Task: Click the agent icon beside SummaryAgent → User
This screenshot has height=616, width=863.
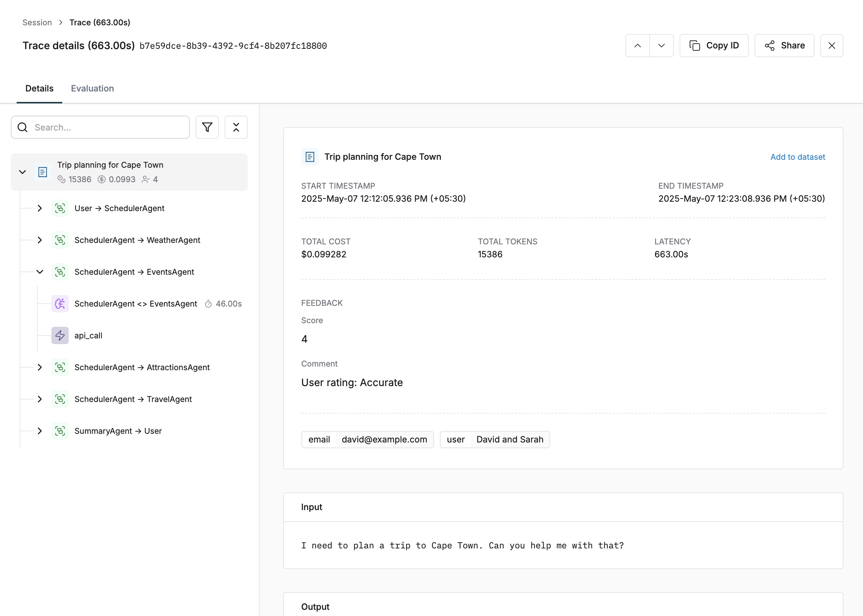Action: [x=60, y=431]
